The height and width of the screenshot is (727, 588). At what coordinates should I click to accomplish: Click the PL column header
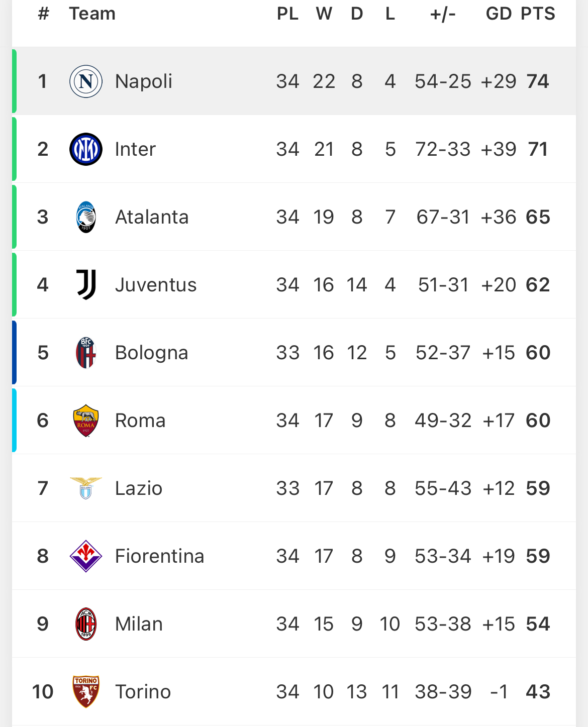pos(287,14)
